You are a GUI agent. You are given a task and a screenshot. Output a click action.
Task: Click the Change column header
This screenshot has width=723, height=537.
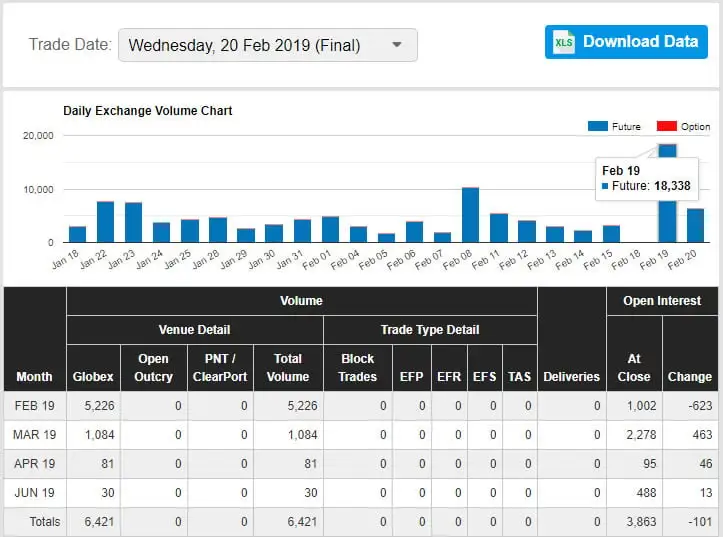click(x=689, y=376)
